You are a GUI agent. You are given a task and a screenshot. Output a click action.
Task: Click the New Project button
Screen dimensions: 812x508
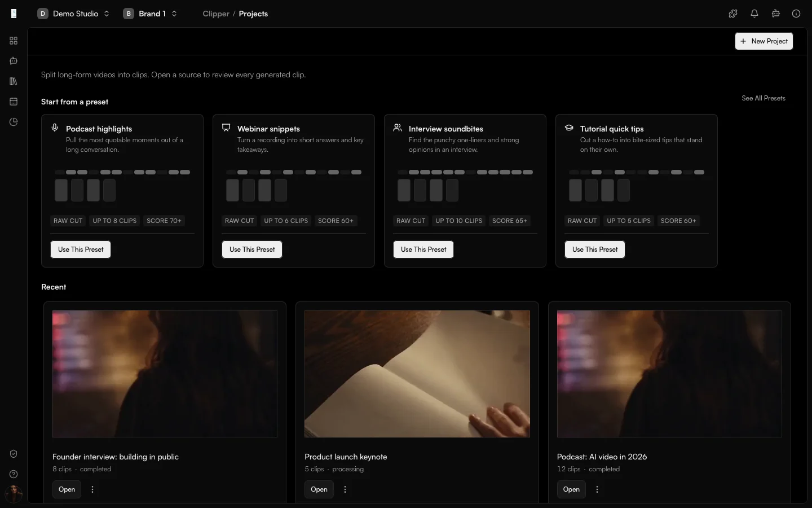click(x=764, y=41)
